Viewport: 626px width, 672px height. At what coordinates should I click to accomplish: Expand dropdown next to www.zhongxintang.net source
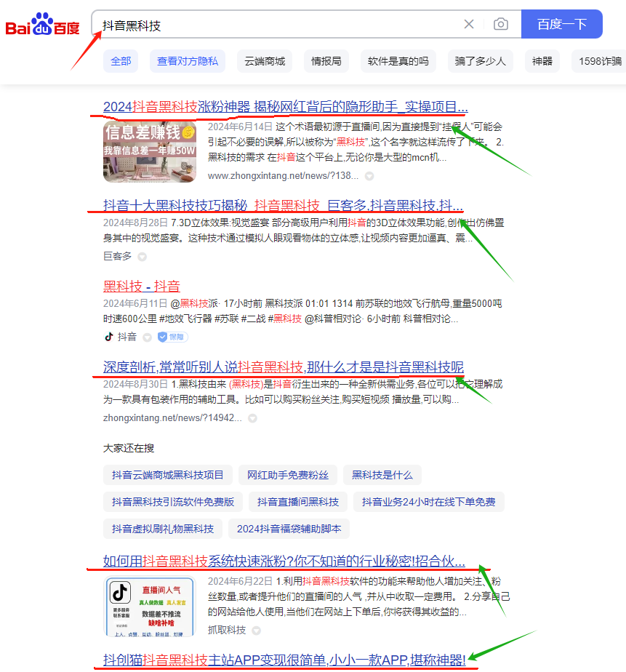click(x=369, y=176)
